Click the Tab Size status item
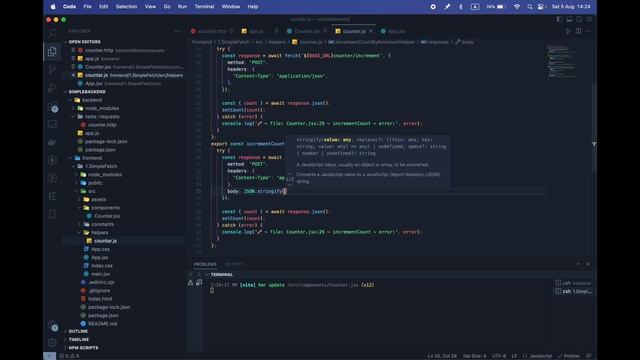Viewport: 640px width, 360px height. point(474,356)
